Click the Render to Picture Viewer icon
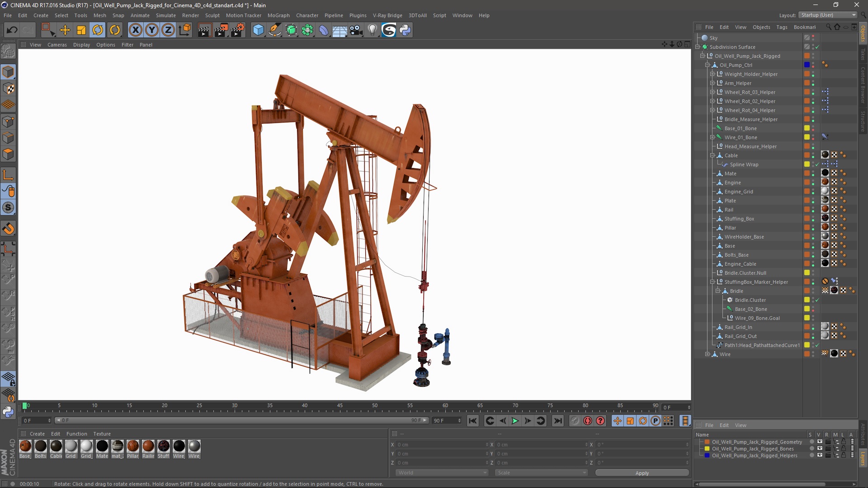Screen dimensions: 868x488 pos(221,30)
